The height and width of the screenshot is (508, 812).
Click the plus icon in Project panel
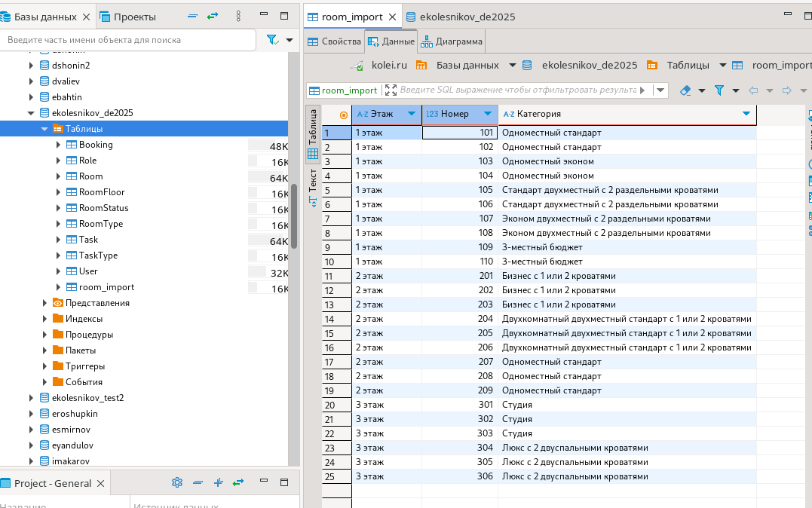pos(218,482)
